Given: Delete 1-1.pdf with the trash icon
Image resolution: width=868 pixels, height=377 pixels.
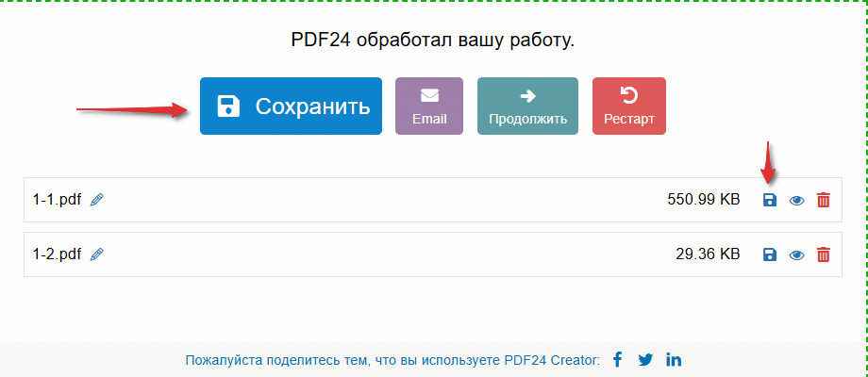Looking at the screenshot, I should [824, 200].
